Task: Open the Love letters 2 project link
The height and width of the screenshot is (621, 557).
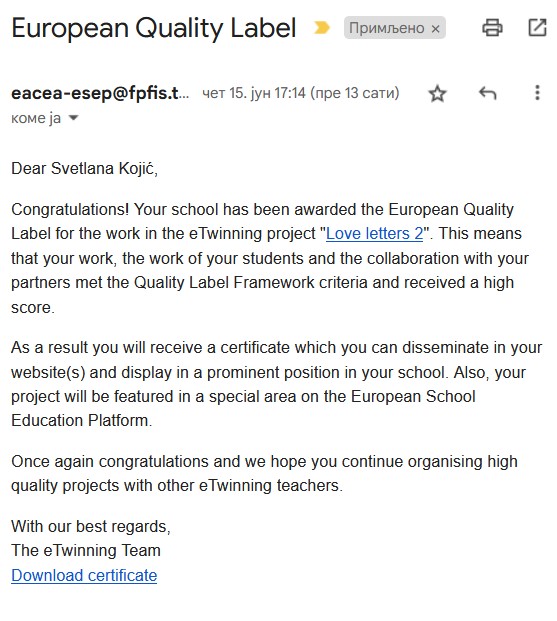Action: pyautogui.click(x=374, y=233)
